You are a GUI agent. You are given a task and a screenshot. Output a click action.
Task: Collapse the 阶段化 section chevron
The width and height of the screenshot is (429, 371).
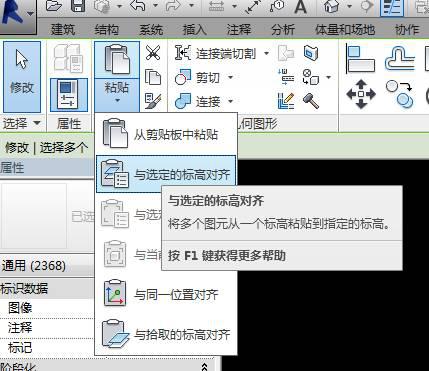point(204,367)
